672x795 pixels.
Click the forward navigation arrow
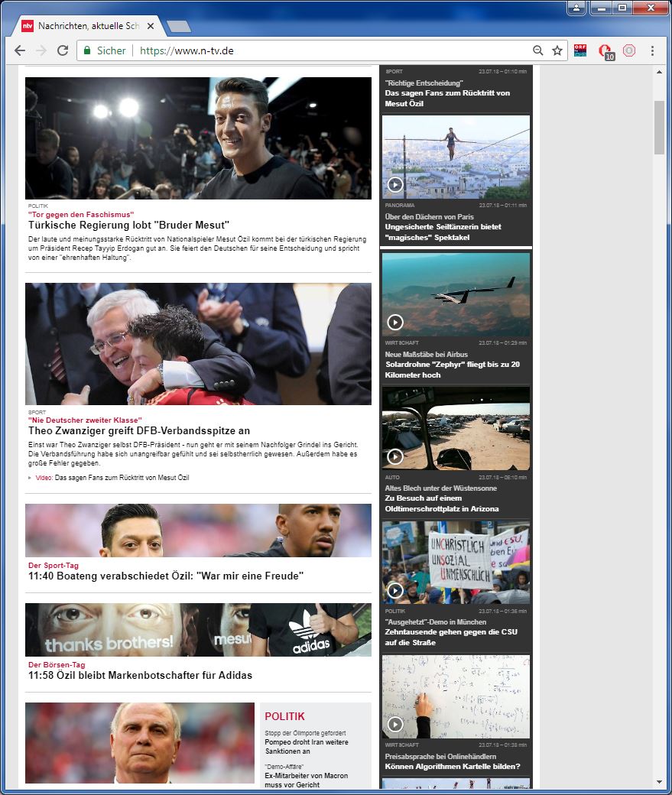pos(41,50)
